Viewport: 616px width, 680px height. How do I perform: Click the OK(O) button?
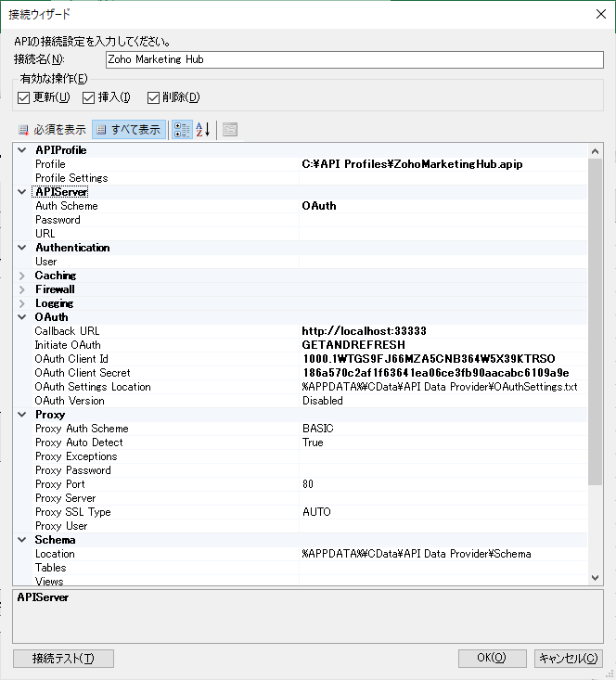pos(492,659)
